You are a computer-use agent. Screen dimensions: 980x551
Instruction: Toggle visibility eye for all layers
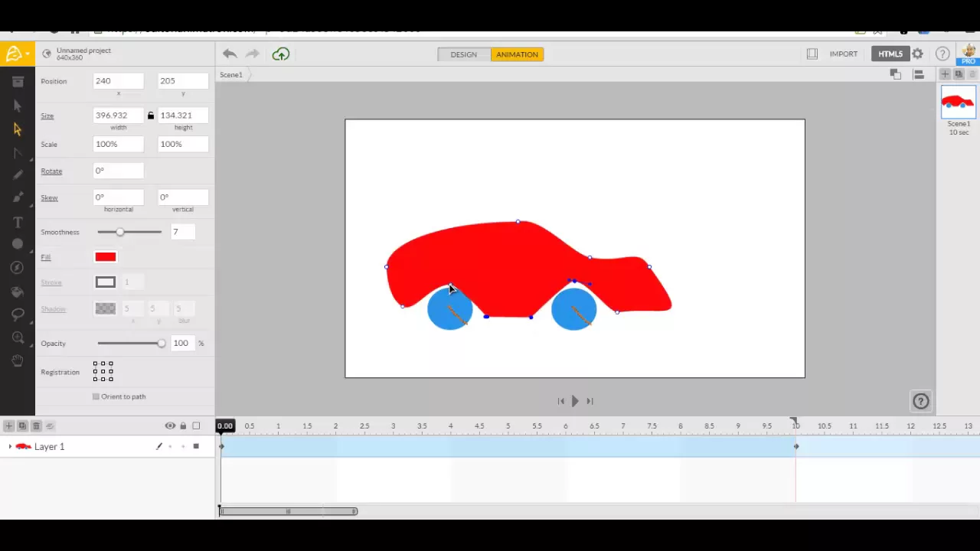click(170, 425)
